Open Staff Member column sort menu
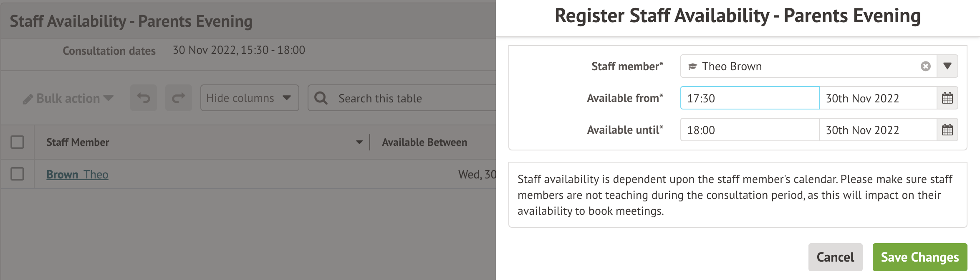 coord(359,142)
